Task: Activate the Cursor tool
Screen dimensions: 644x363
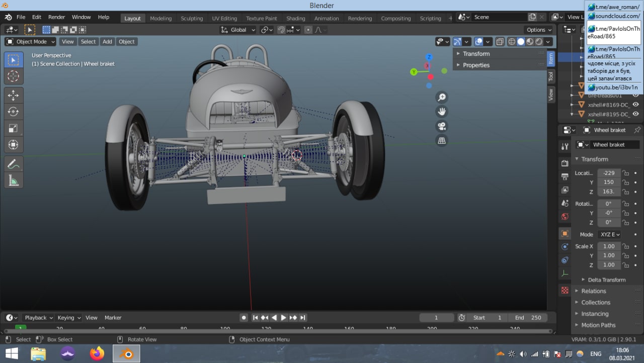Action: click(14, 76)
